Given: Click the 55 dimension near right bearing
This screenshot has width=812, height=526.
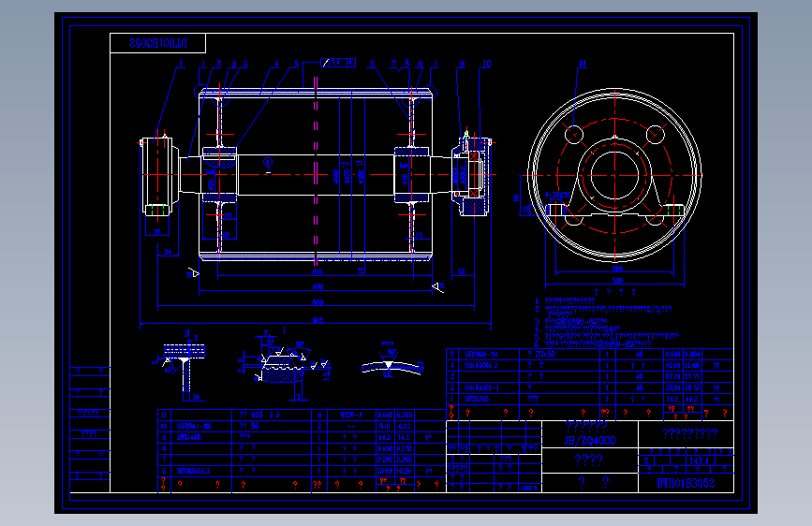Looking at the screenshot, I should point(462,271).
